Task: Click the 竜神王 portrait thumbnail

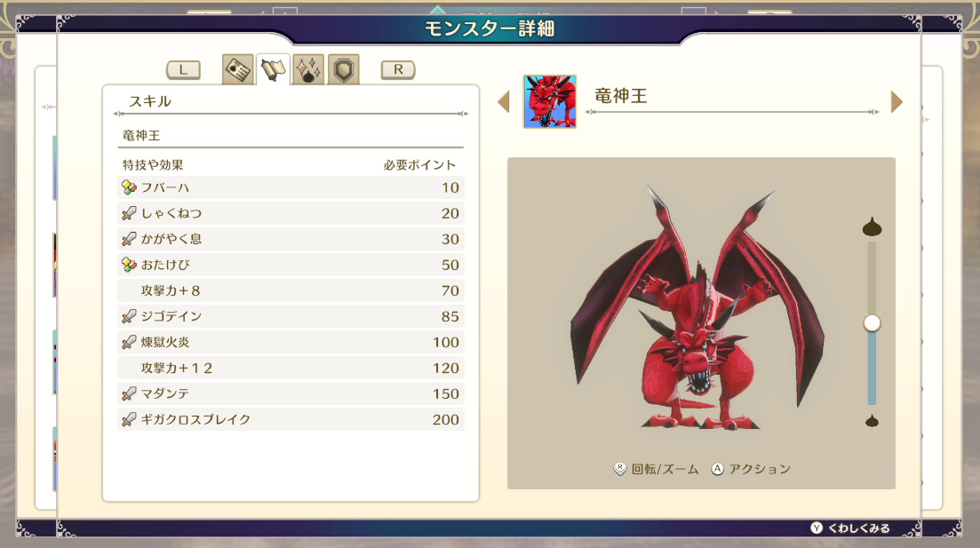Action: 549,102
